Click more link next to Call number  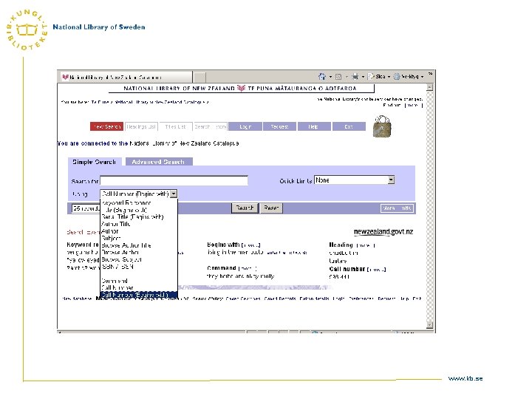click(376, 270)
